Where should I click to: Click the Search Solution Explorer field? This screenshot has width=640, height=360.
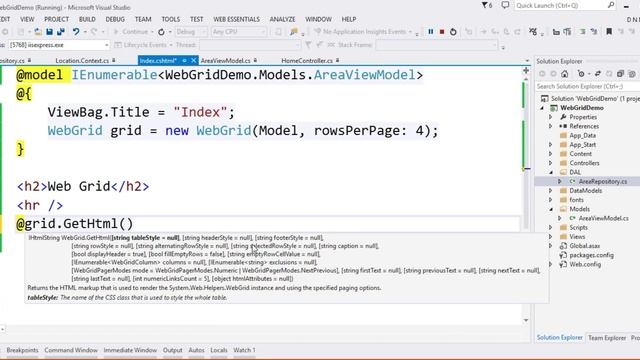point(588,87)
